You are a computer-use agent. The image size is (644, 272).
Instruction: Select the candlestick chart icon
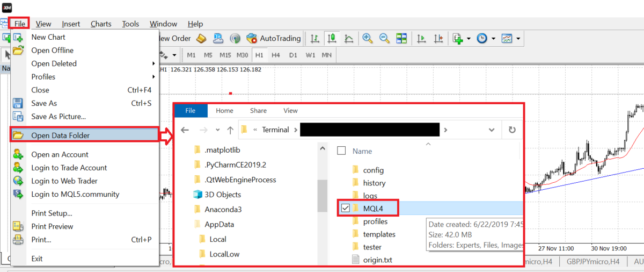(x=332, y=38)
